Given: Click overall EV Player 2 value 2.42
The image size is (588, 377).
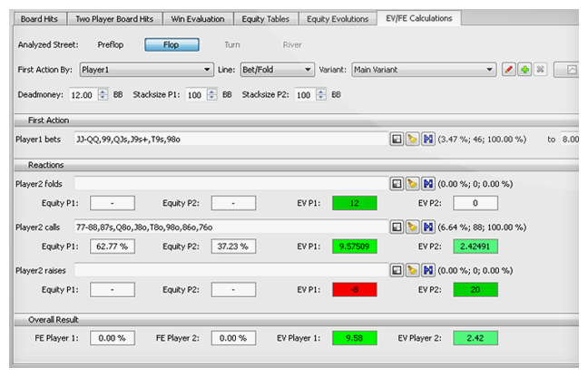Looking at the screenshot, I should click(x=475, y=338).
